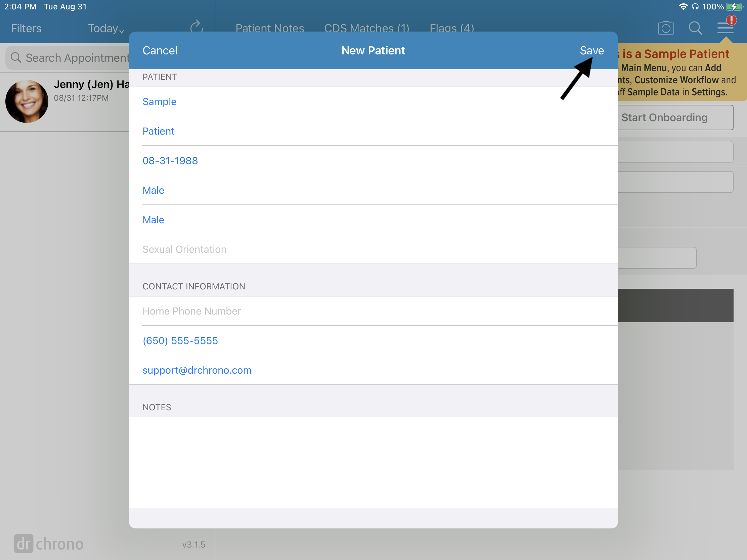
Task: Edit the phone number (650) 555-5555
Action: 373,340
